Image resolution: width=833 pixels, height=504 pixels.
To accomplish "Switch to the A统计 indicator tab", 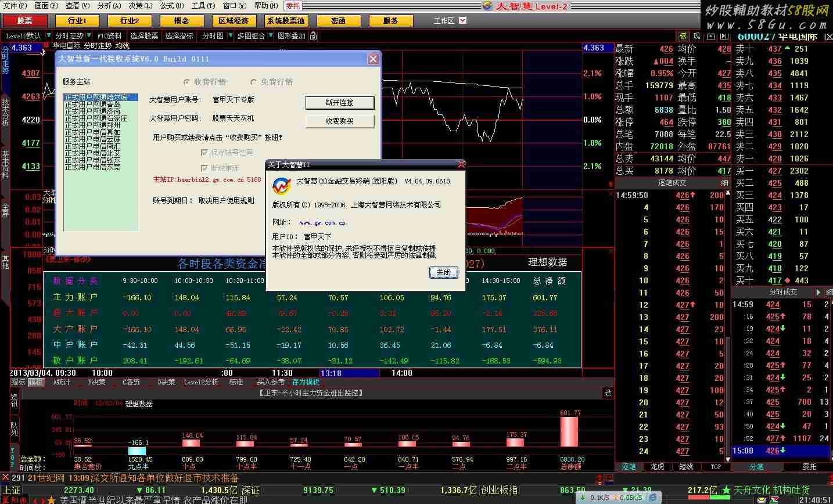I will (62, 382).
